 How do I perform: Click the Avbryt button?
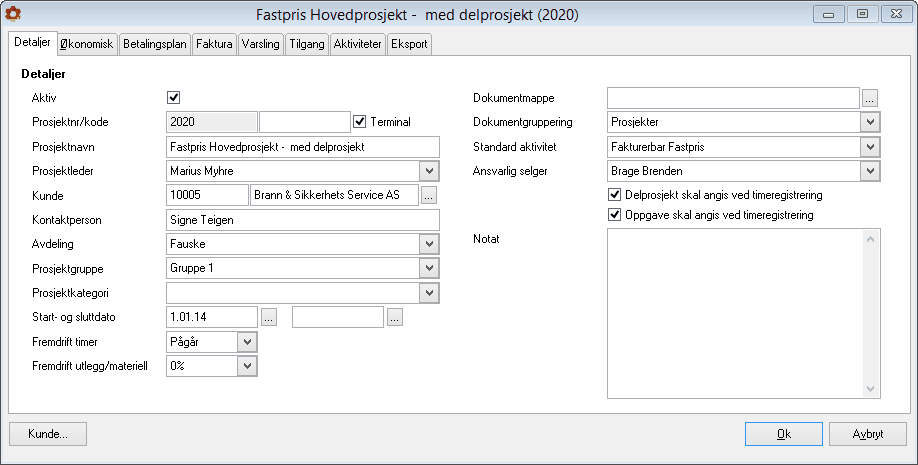pyautogui.click(x=868, y=434)
